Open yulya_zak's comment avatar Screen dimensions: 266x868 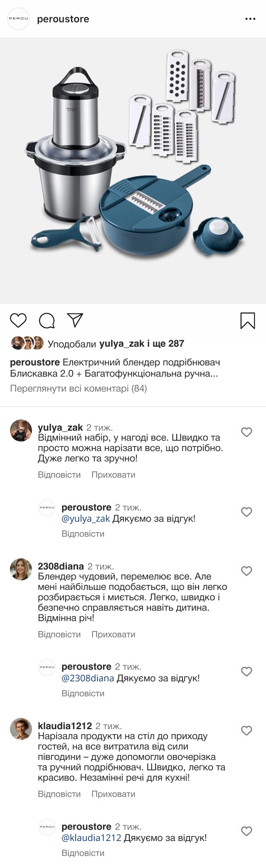pyautogui.click(x=21, y=431)
